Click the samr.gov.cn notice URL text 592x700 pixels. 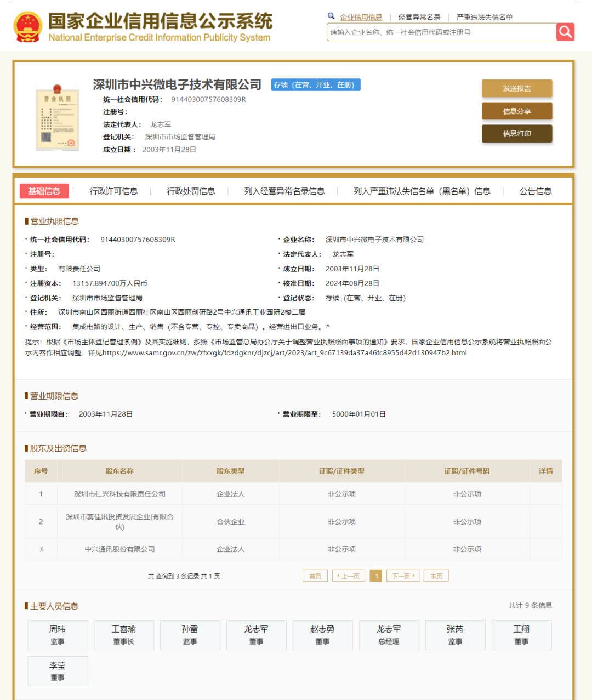pos(284,352)
